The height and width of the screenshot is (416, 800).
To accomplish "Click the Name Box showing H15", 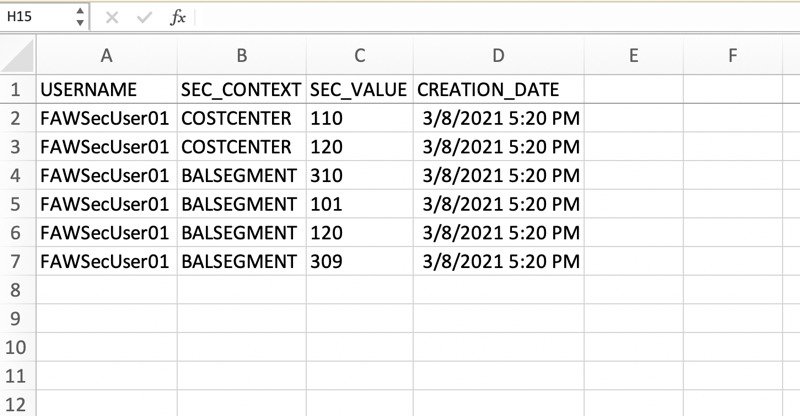I will [36, 17].
